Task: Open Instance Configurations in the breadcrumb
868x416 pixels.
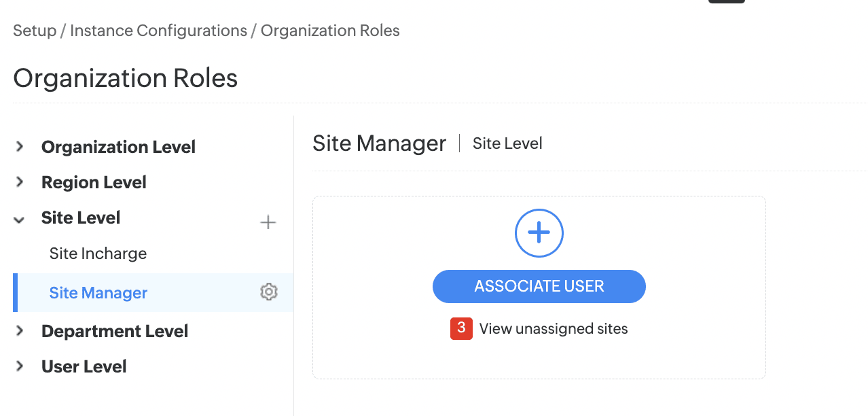Action: (158, 31)
